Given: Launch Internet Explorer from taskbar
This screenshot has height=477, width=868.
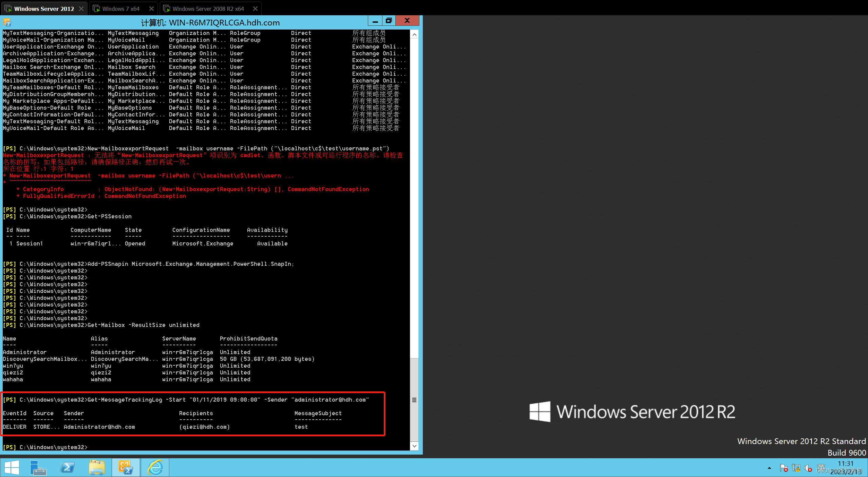Looking at the screenshot, I should [x=155, y=467].
